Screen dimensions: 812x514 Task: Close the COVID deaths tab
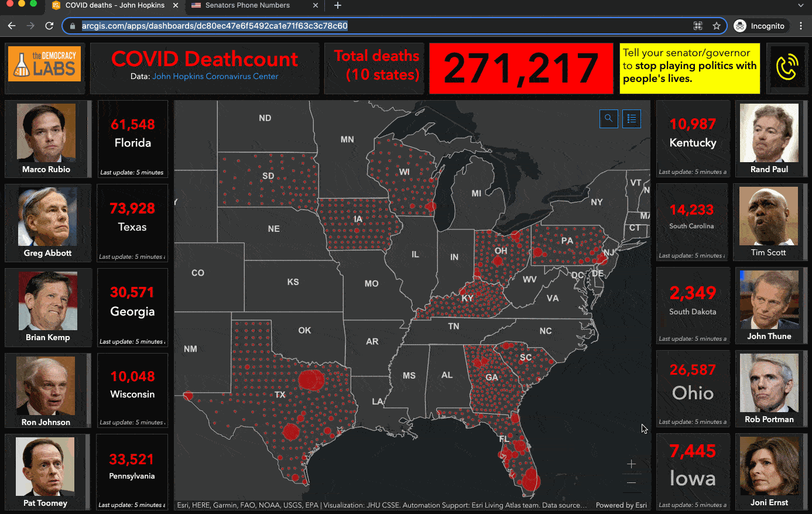click(x=176, y=5)
